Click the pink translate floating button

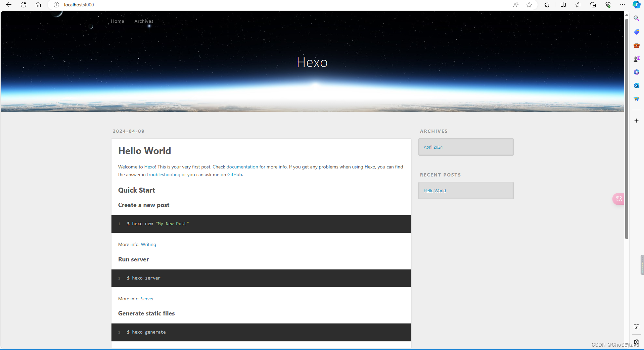[618, 199]
